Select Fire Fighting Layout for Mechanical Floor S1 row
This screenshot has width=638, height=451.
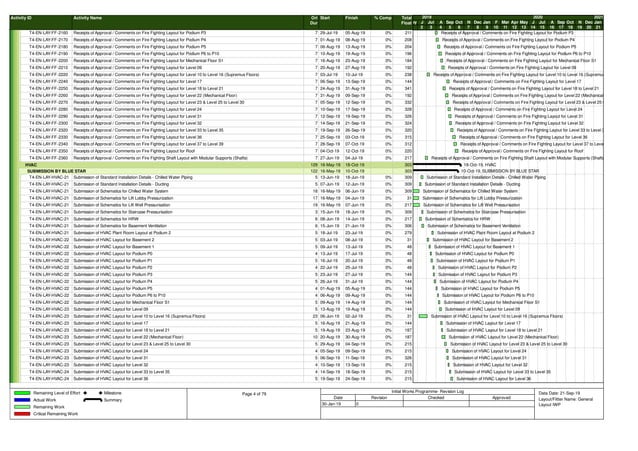[x=216, y=61]
